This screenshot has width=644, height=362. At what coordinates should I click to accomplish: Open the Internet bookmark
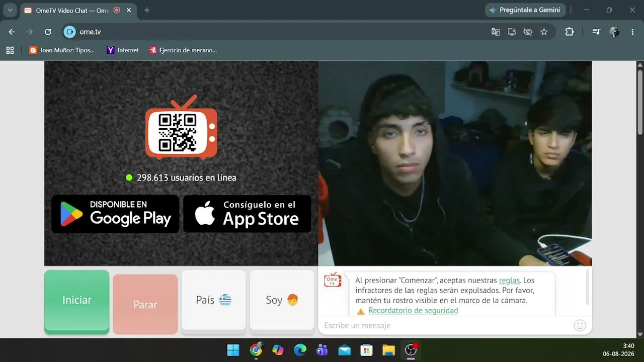[x=123, y=50]
